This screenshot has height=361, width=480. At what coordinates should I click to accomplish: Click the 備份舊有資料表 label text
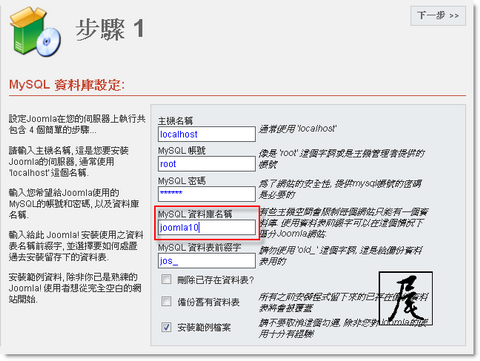point(208,302)
